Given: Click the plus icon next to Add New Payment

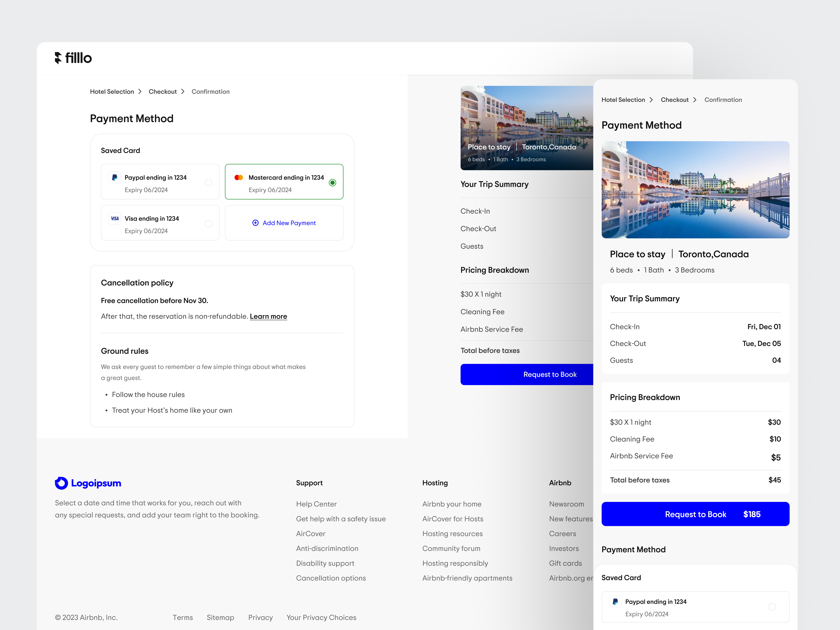Looking at the screenshot, I should click(x=255, y=223).
